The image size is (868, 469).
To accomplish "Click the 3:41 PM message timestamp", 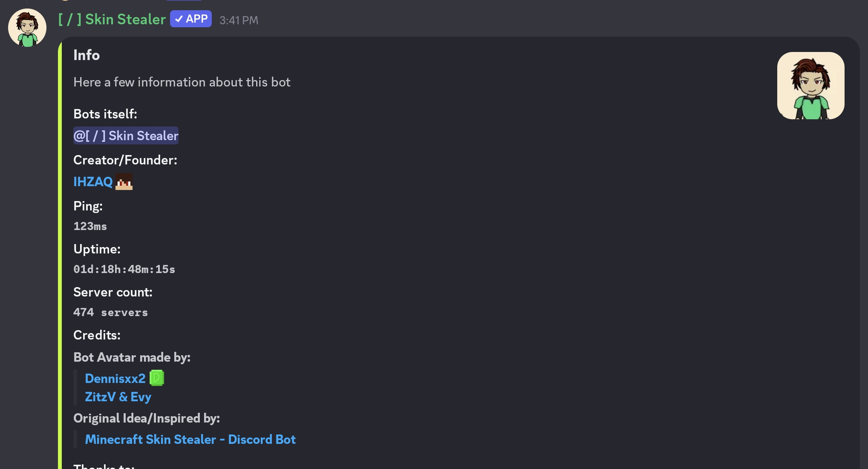I will coord(239,20).
